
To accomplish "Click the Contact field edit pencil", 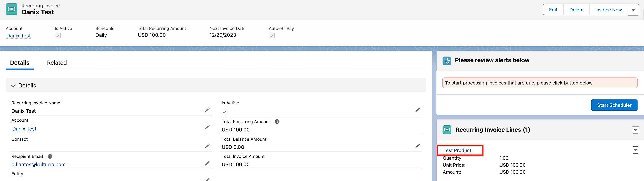I will click(x=207, y=146).
